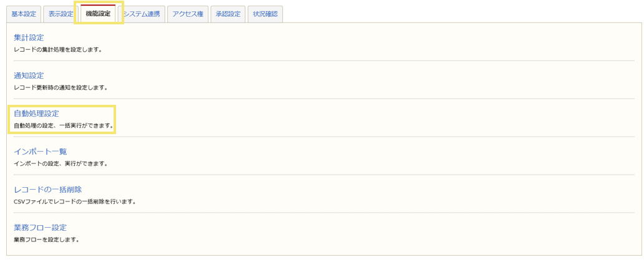
Task: Go to the インポート一覧 link
Action: [40, 152]
